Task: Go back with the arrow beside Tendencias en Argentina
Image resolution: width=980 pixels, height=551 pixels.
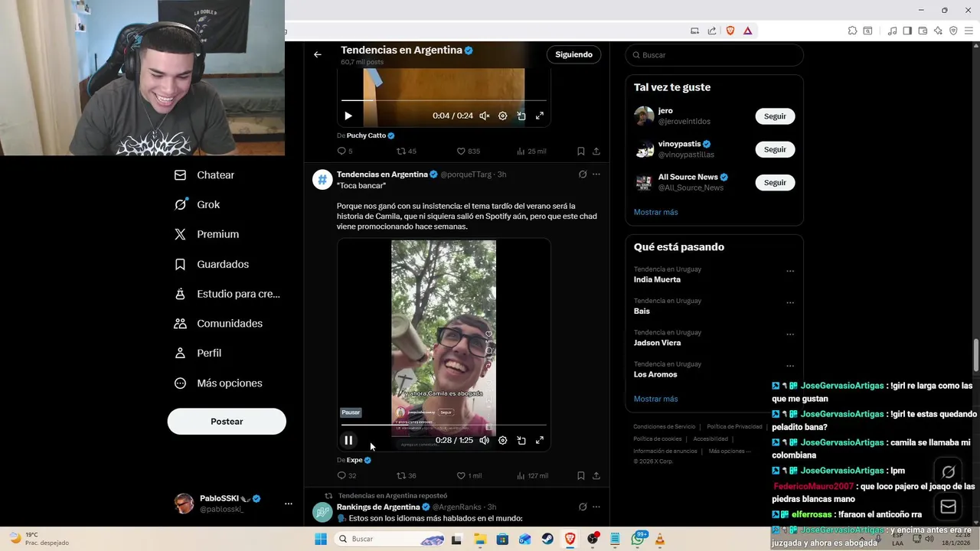Action: tap(318, 54)
